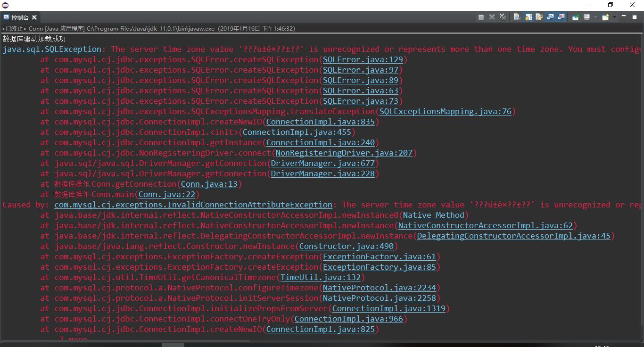Screen dimensions: 644x347
Task: Open ExceptionFactory.java:85 link
Action: [x=380, y=267]
